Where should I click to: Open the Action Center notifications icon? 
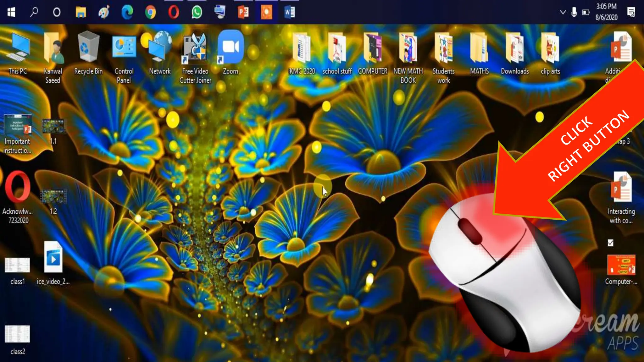pyautogui.click(x=631, y=13)
